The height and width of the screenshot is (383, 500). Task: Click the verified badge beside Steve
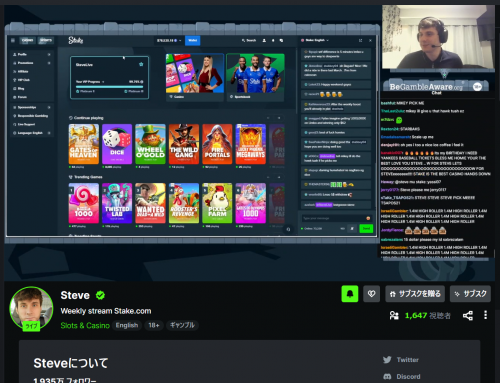[x=100, y=295]
